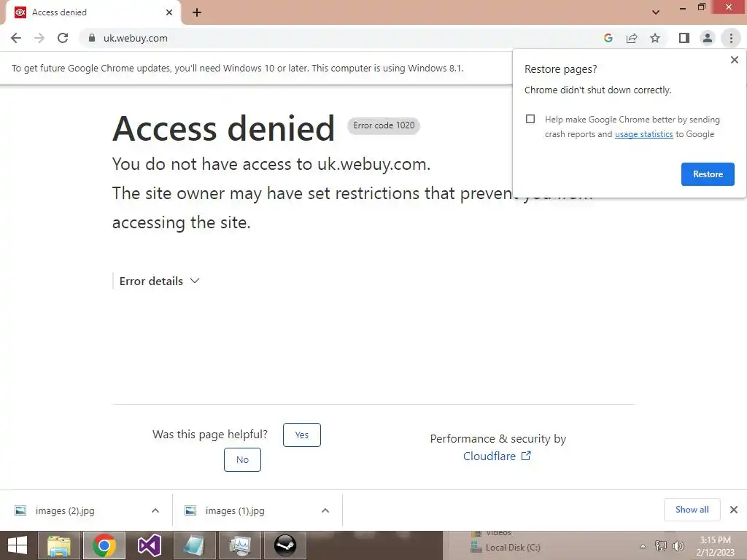Open the notepad app on taskbar
747x560 pixels.
tap(194, 545)
